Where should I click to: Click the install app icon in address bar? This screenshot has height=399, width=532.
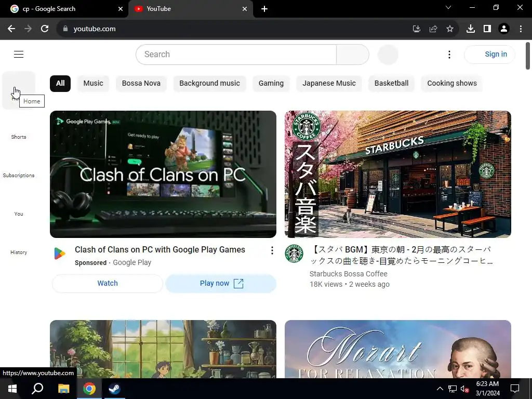(x=417, y=29)
